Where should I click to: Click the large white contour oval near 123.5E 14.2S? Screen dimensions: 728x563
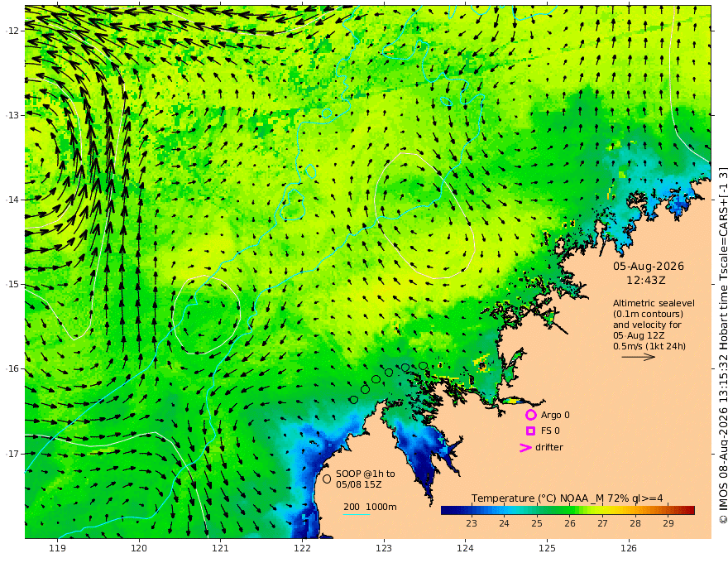point(424,215)
